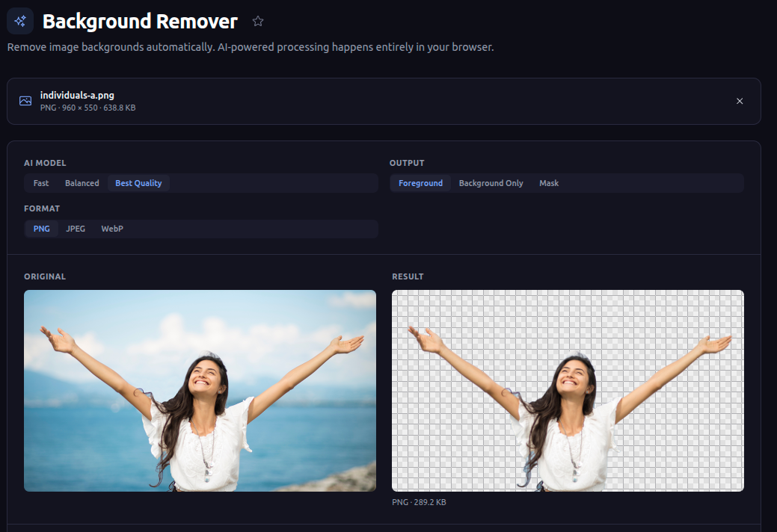
Task: Click the original image preview
Action: click(200, 391)
